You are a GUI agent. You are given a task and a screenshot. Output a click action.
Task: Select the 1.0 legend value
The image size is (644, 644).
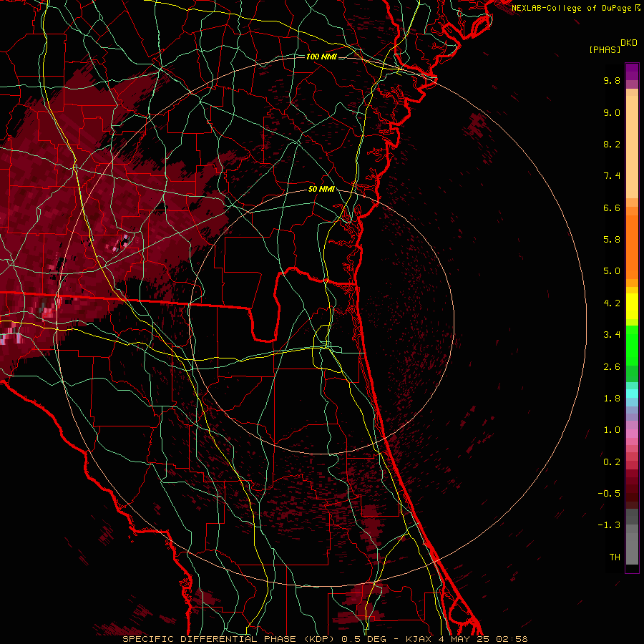coord(612,430)
